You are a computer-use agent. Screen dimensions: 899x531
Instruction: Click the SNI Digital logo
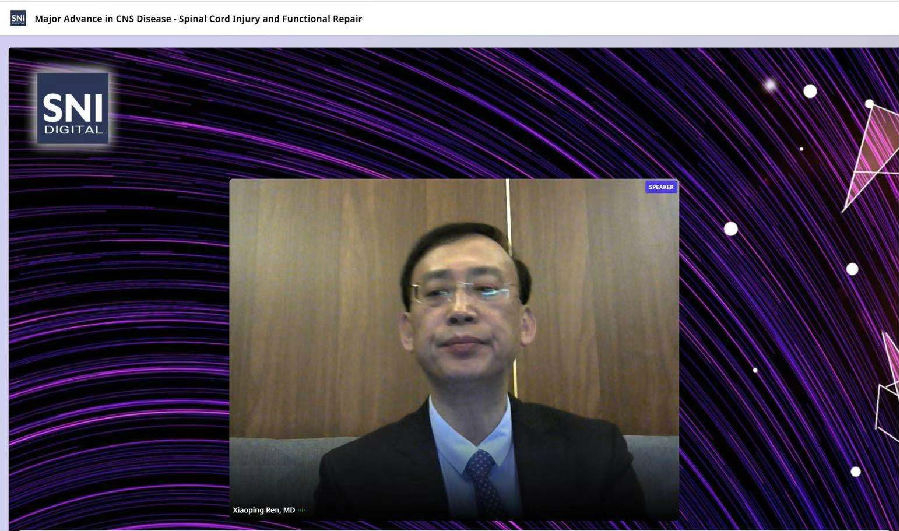[72, 108]
